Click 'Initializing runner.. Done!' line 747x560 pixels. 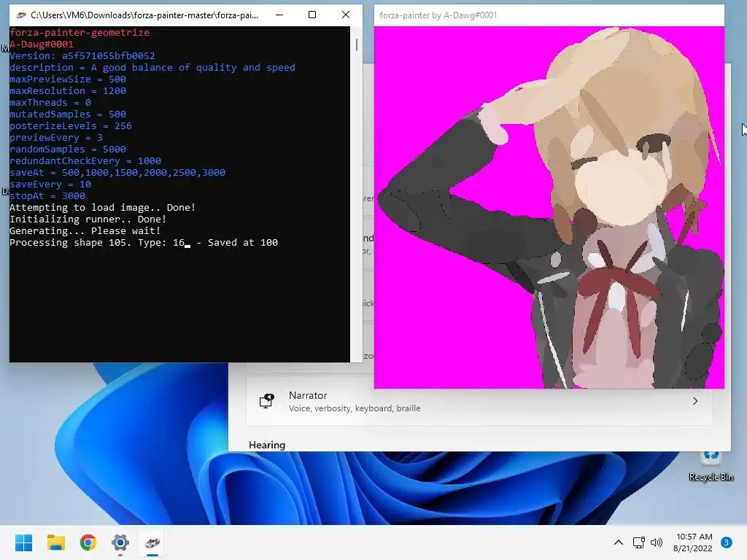tap(88, 219)
